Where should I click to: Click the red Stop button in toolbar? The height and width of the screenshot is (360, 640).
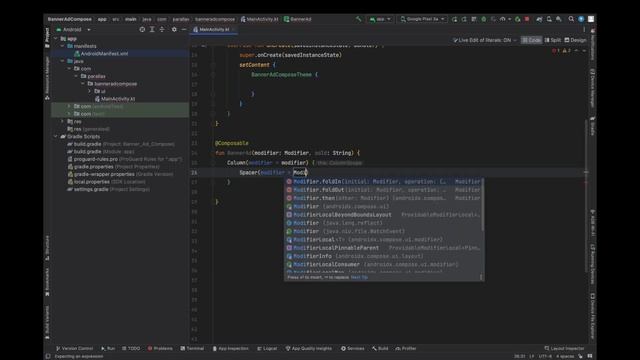(x=527, y=19)
